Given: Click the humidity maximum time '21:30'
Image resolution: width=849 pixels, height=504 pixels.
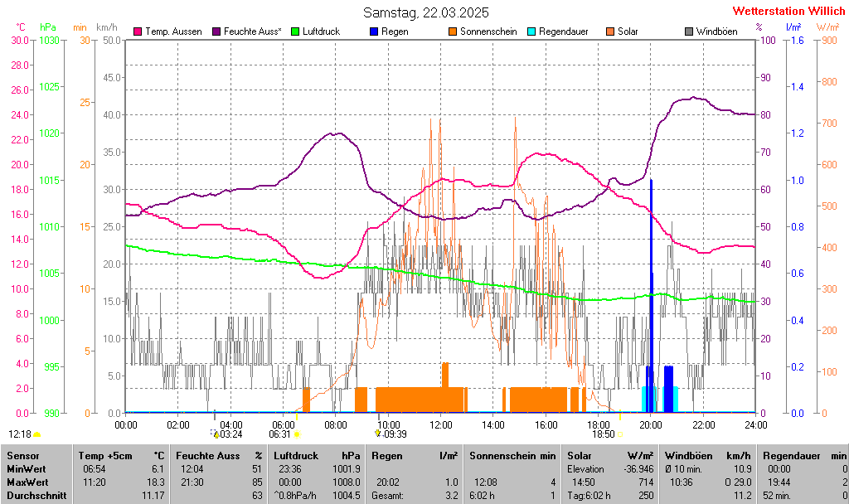Looking at the screenshot, I should click(192, 482).
